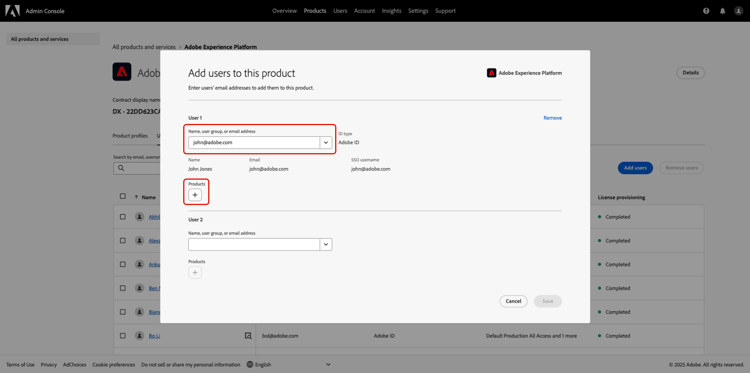Screen dimensions: 750x373
Task: Open the Bo Li user link
Action: (154, 336)
